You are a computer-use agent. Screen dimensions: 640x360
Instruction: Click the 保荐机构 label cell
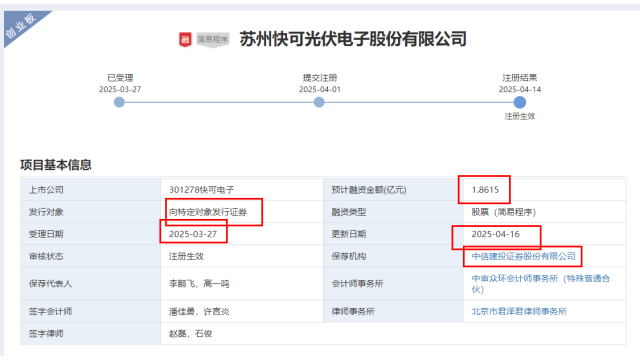point(393,256)
